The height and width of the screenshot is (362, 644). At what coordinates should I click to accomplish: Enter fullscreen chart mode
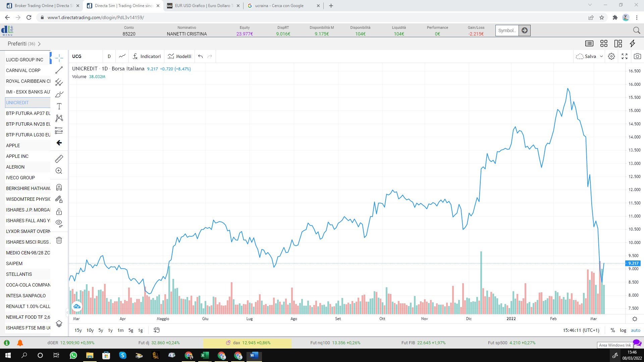tap(625, 56)
